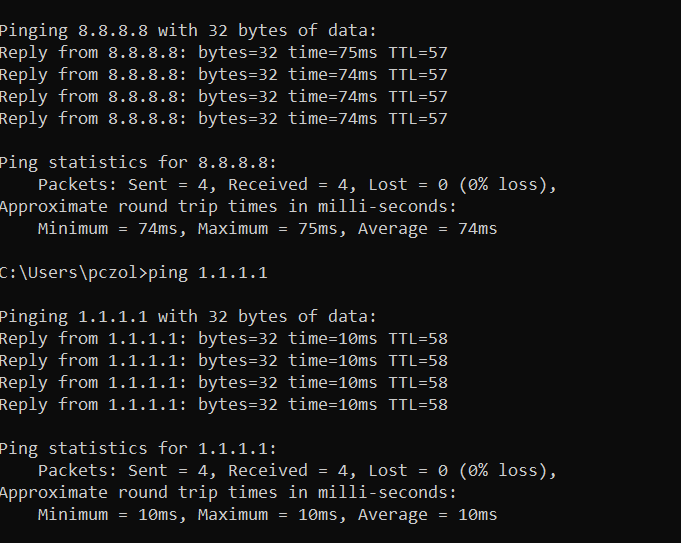Click the second 'Packets: Sent = 4' line
The width and height of the screenshot is (681, 543).
click(x=297, y=471)
